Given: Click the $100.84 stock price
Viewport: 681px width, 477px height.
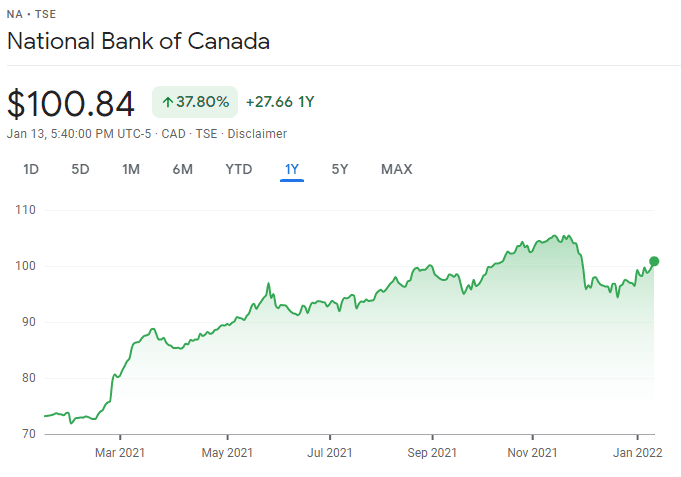Looking at the screenshot, I should pos(71,103).
